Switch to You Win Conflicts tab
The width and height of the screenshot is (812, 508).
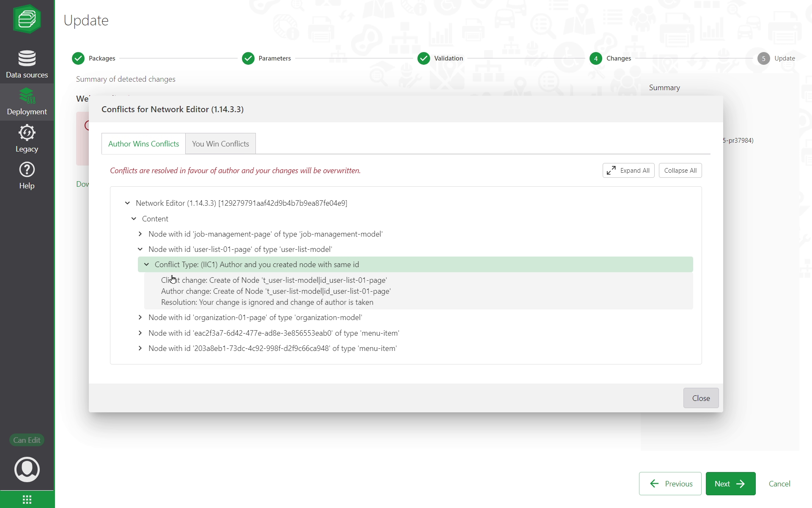point(220,144)
